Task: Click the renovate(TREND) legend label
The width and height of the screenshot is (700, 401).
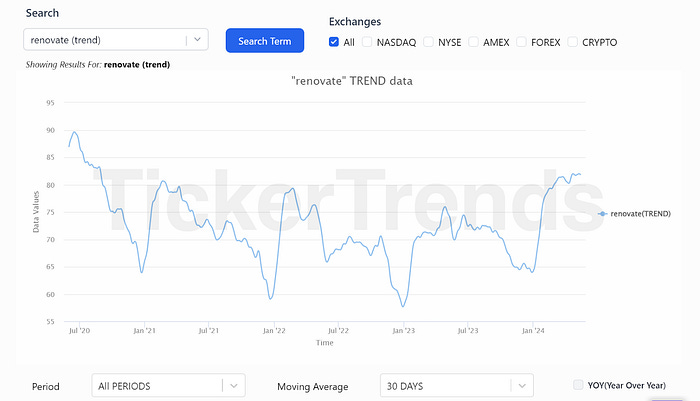Action: coord(641,214)
